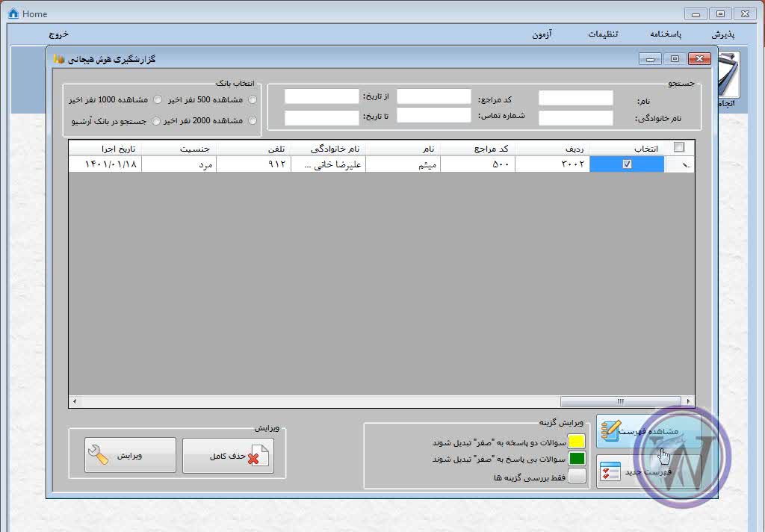Click the wrench icon on the ویرایش button

tap(98, 456)
